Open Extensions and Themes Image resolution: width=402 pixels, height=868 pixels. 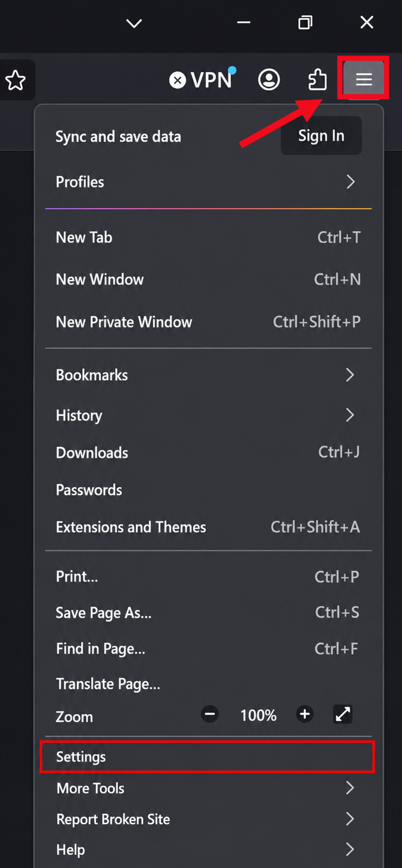(x=208, y=527)
